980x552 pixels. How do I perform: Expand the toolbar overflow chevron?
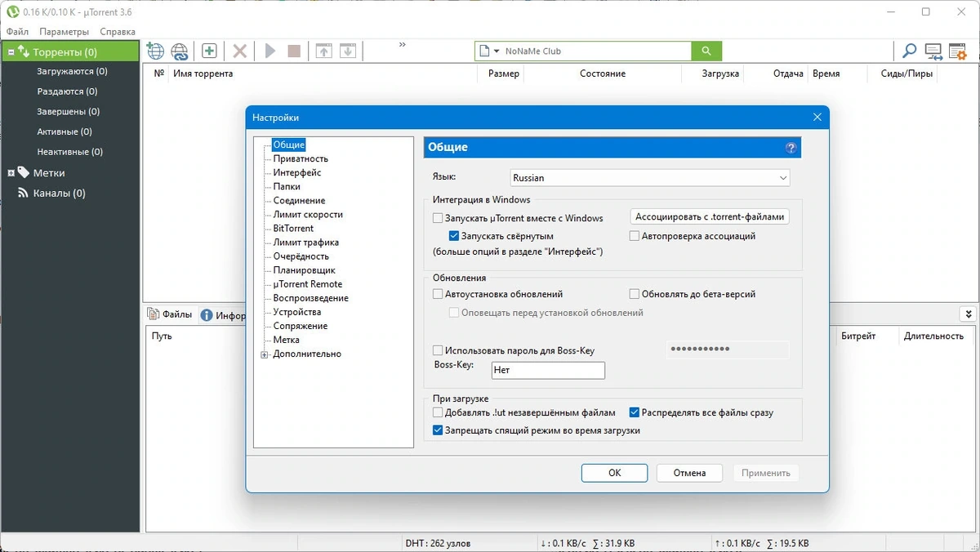403,46
